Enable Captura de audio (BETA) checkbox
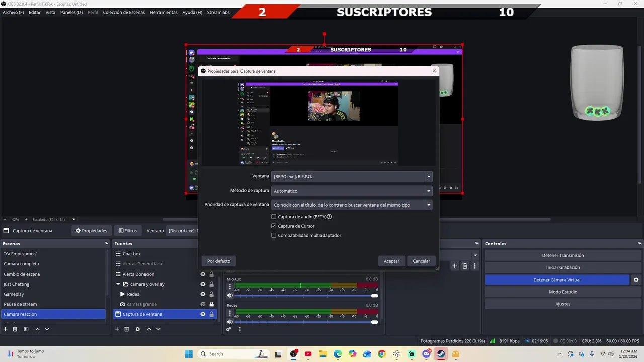644x362 pixels. [x=274, y=217]
